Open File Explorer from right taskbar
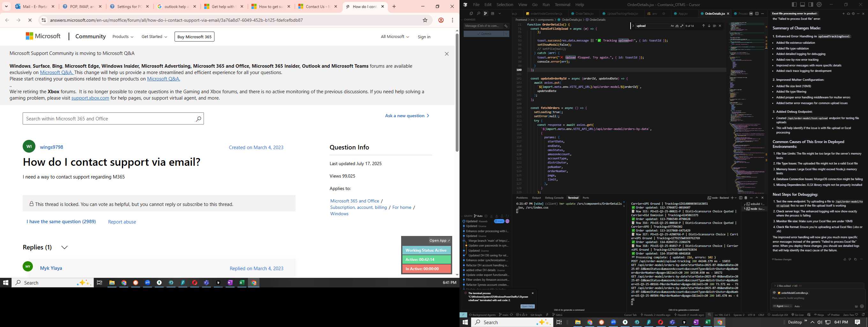This screenshot has height=327, width=868. pos(578,322)
